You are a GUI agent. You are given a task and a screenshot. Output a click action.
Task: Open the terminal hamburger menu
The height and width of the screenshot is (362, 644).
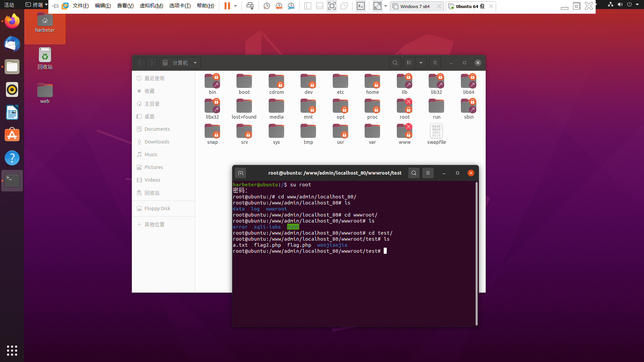[428, 173]
